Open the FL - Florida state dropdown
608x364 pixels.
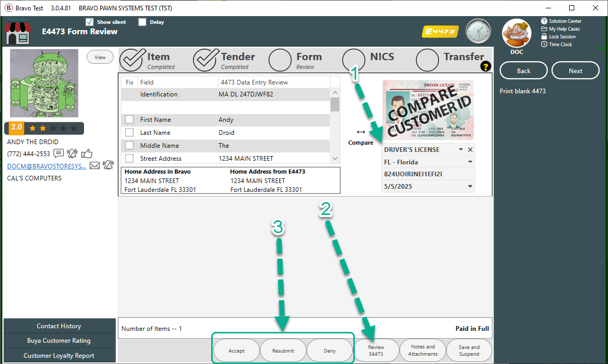[470, 162]
